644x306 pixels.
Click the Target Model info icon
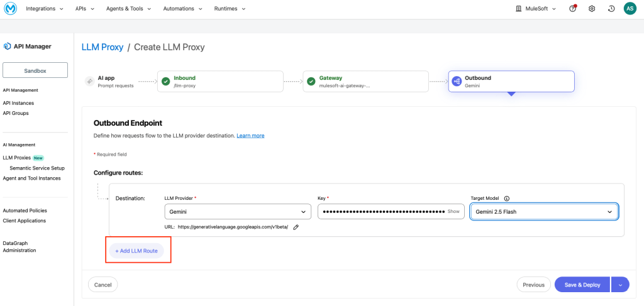[x=507, y=198]
